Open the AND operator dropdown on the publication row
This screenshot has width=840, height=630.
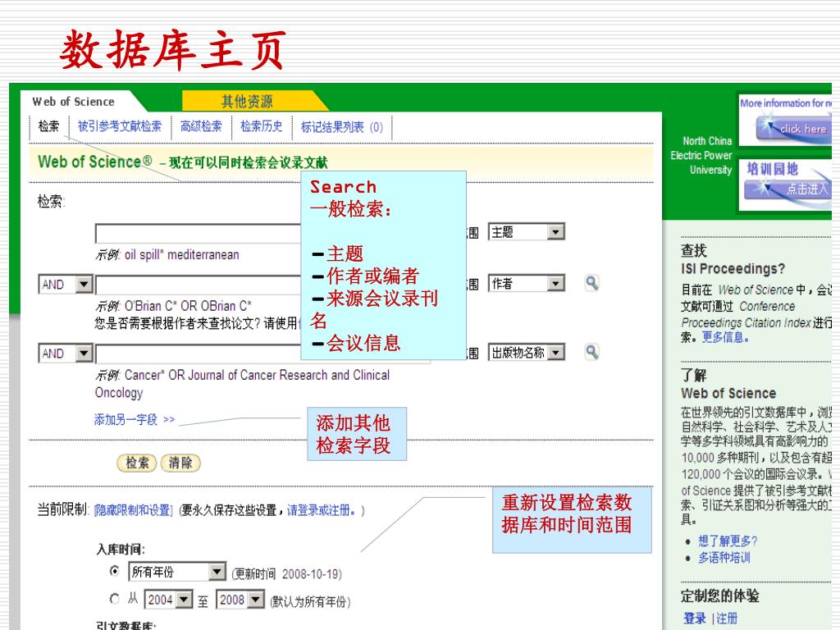click(66, 354)
